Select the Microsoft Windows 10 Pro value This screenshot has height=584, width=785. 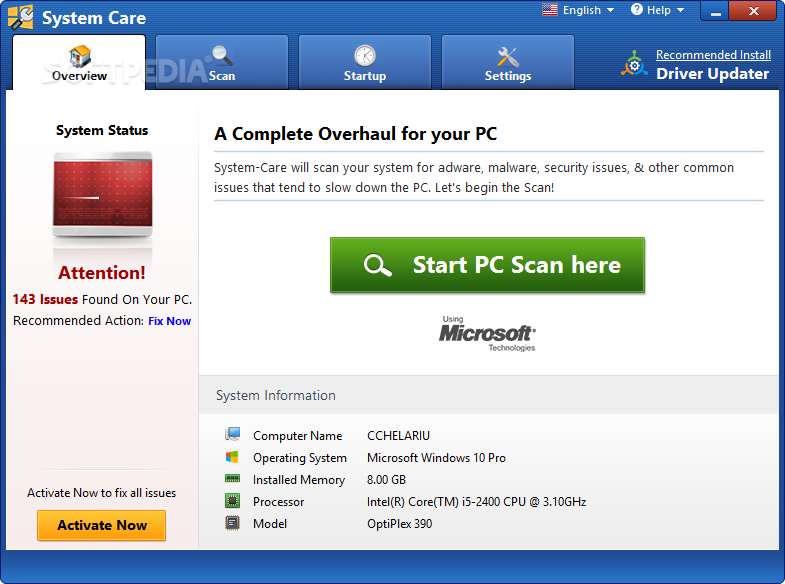click(x=436, y=458)
